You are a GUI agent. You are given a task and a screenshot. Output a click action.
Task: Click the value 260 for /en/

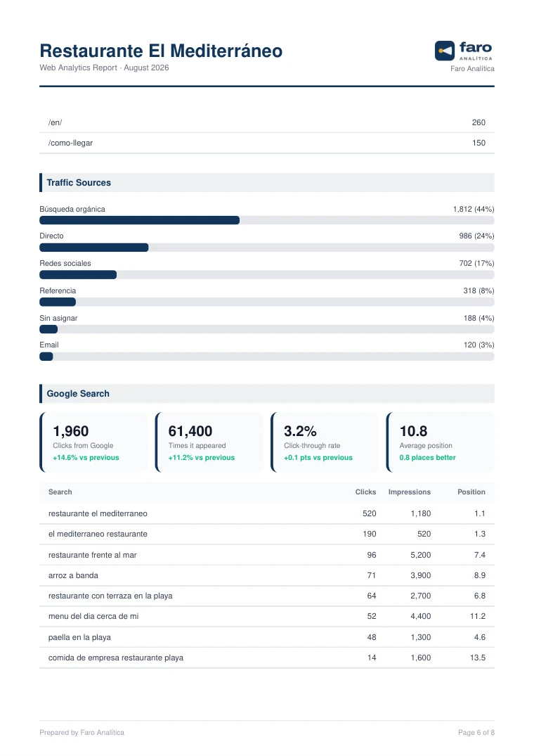pyautogui.click(x=478, y=122)
